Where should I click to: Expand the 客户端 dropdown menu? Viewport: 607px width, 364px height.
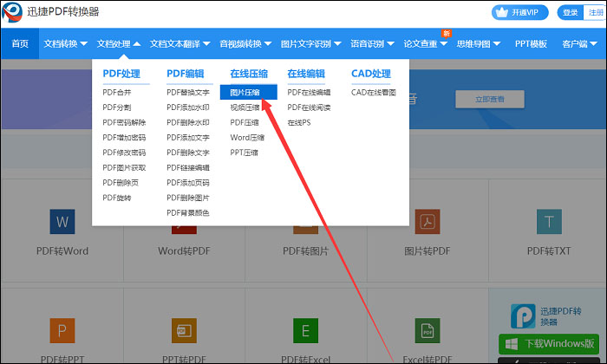pos(579,43)
